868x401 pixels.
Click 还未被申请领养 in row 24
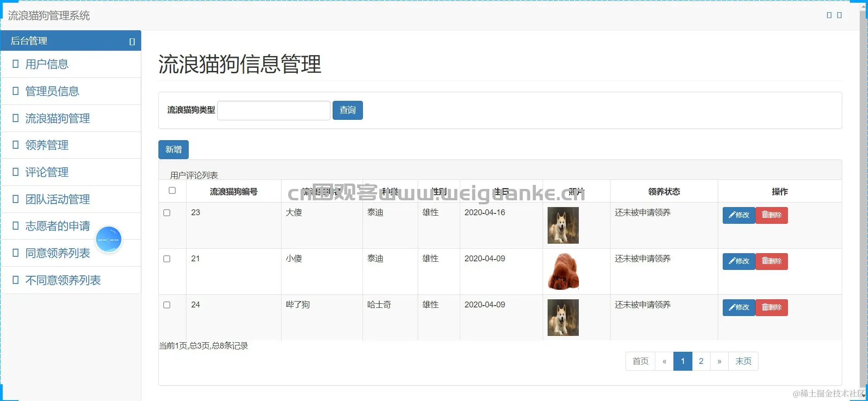point(643,305)
